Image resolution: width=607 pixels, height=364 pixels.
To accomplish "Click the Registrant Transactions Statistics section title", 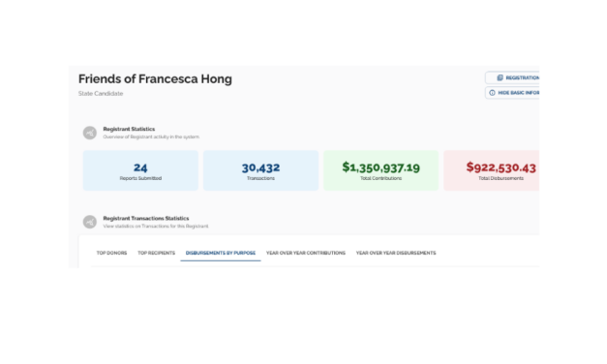I will 146,219.
